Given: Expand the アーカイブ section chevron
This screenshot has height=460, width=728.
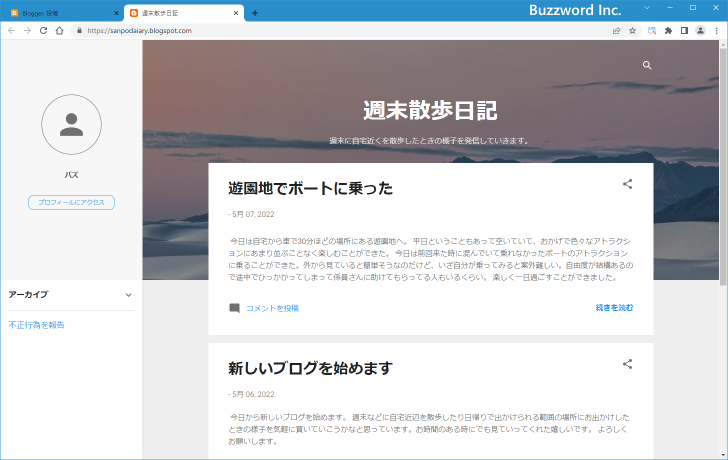Looking at the screenshot, I should tap(129, 295).
